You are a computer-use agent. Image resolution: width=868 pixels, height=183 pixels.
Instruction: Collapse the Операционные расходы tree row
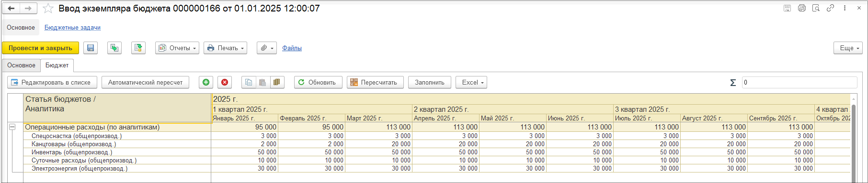[12, 127]
